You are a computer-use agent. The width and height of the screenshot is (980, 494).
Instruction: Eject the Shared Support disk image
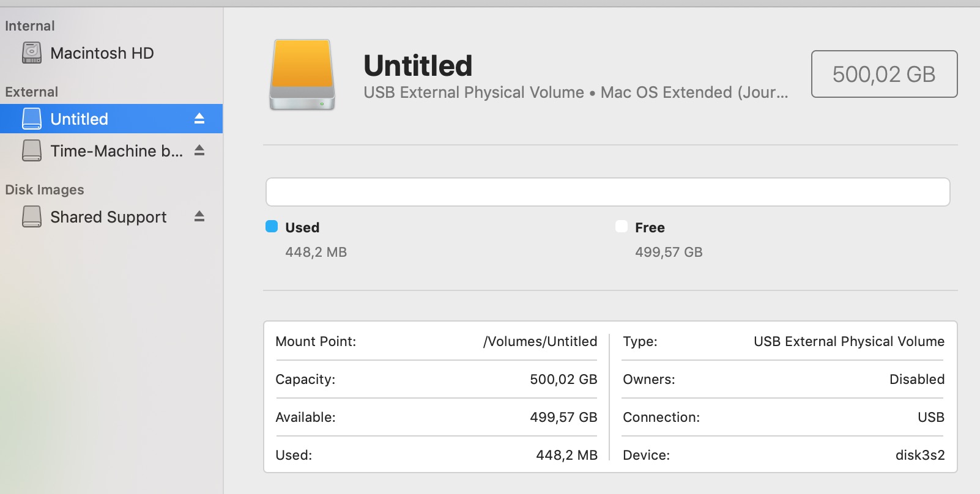point(199,216)
